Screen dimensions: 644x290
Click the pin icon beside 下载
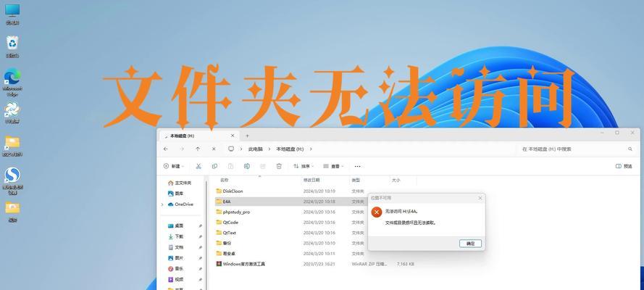(x=201, y=236)
